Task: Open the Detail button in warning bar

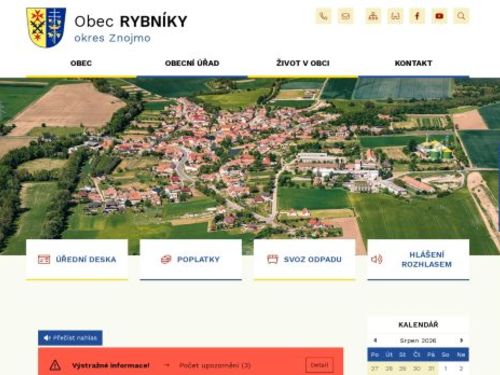Action: click(x=319, y=365)
